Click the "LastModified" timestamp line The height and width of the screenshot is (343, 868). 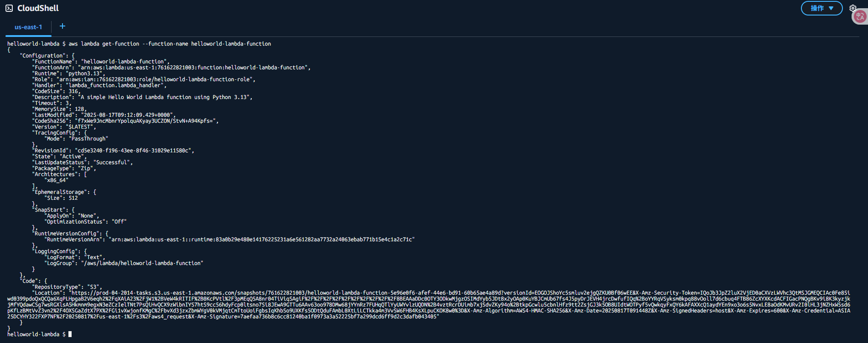(104, 115)
